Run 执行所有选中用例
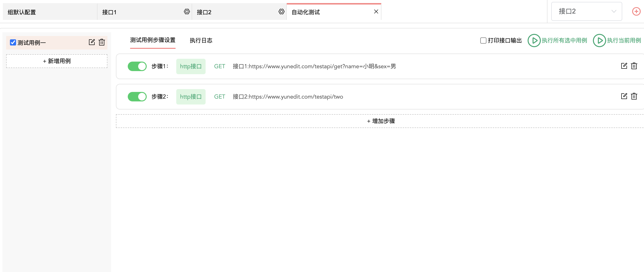Viewport: 644px width, 272px height. 557,41
